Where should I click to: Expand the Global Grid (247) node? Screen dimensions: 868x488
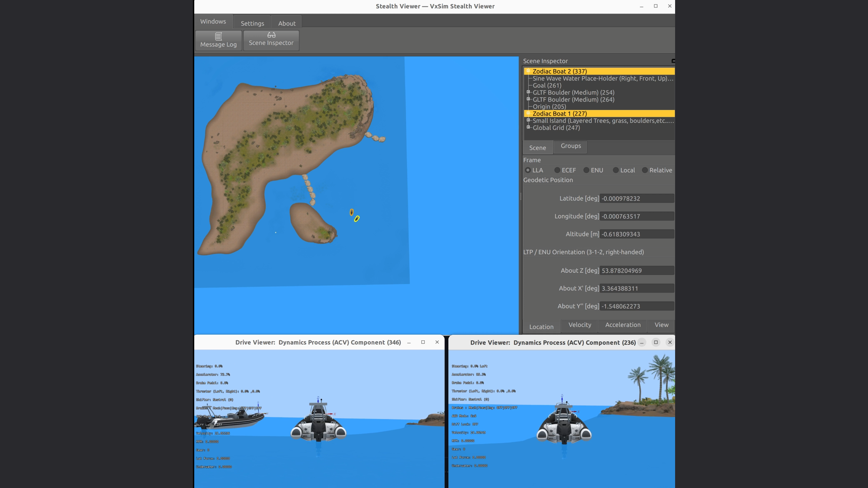point(528,127)
